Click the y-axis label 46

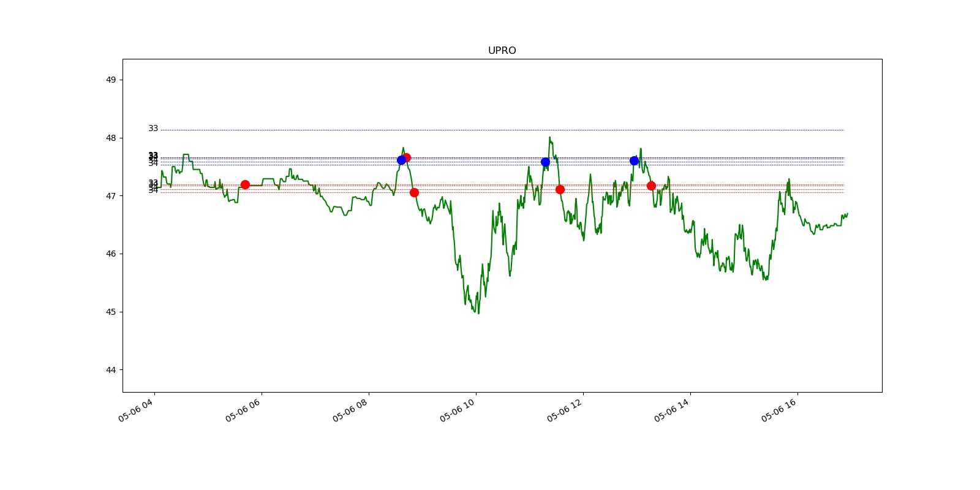tap(111, 254)
